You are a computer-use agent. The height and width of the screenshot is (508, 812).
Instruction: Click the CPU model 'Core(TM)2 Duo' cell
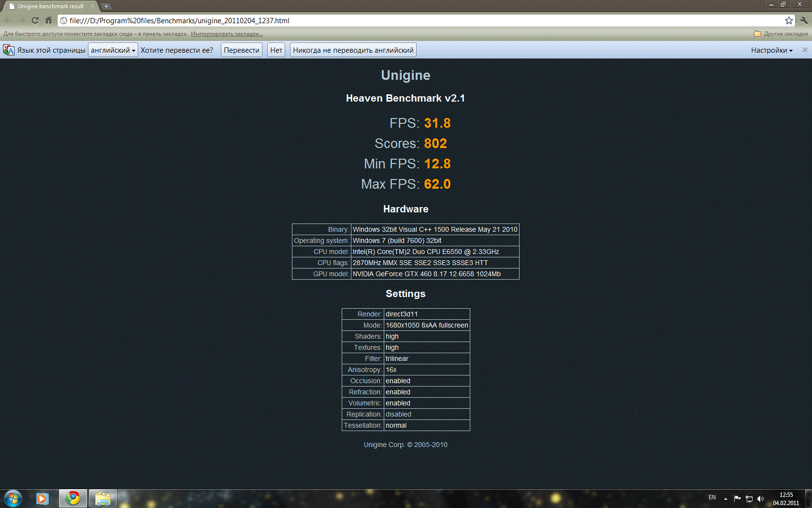(x=435, y=252)
